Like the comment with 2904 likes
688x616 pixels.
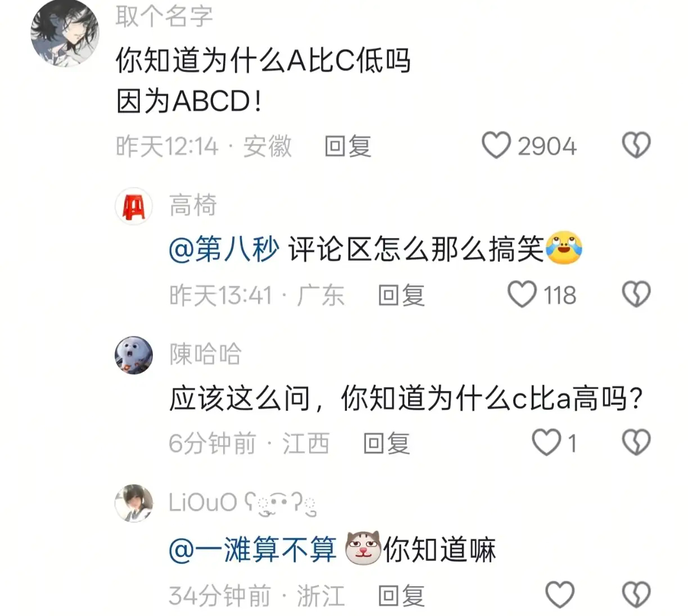point(496,146)
